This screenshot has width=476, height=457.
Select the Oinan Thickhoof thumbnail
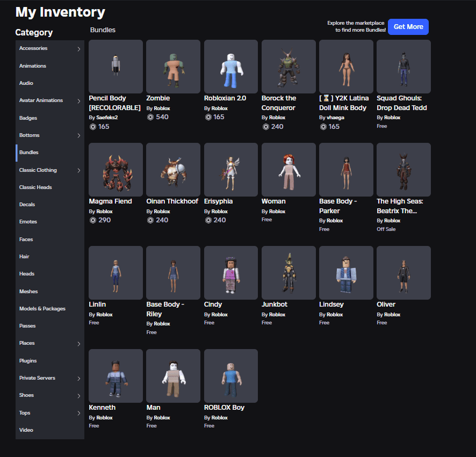pyautogui.click(x=173, y=170)
